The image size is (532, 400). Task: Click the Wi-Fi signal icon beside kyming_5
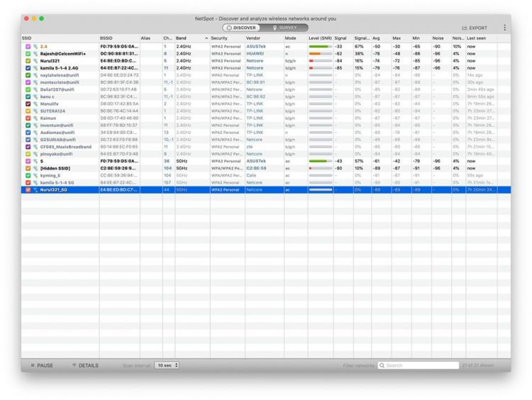tap(35, 175)
